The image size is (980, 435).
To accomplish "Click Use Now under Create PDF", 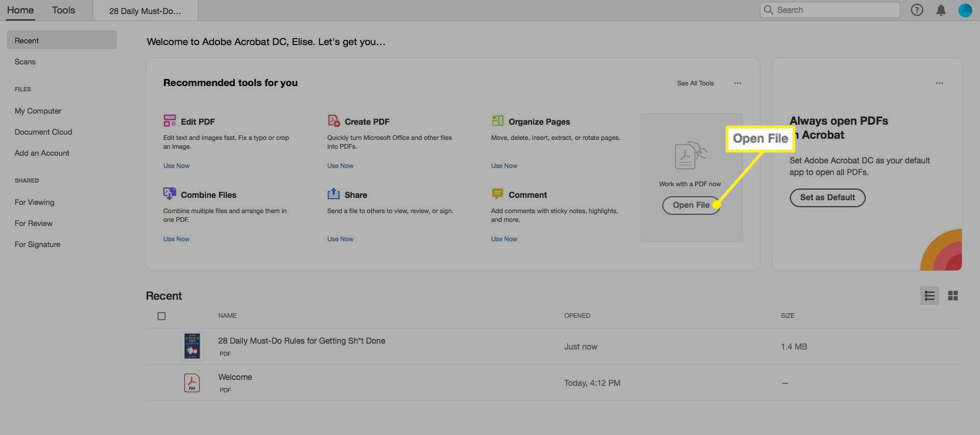I will click(x=340, y=166).
